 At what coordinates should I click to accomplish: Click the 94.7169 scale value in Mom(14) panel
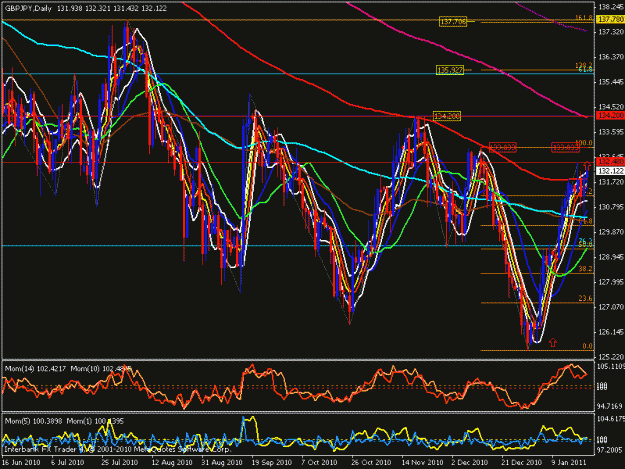[611, 406]
